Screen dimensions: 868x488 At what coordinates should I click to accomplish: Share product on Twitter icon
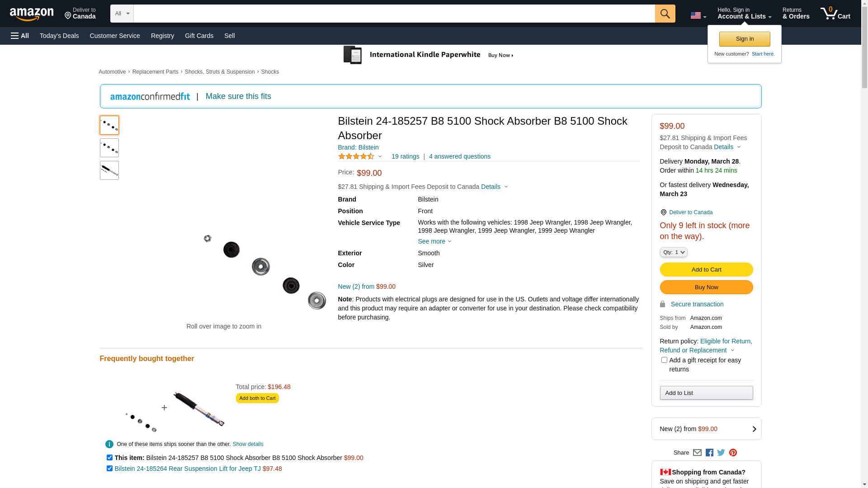pyautogui.click(x=721, y=453)
